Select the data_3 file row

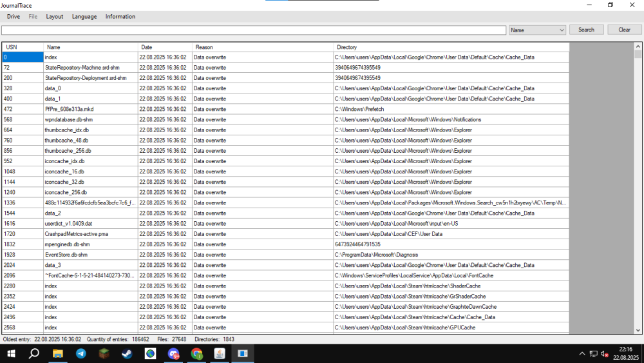tap(286, 265)
